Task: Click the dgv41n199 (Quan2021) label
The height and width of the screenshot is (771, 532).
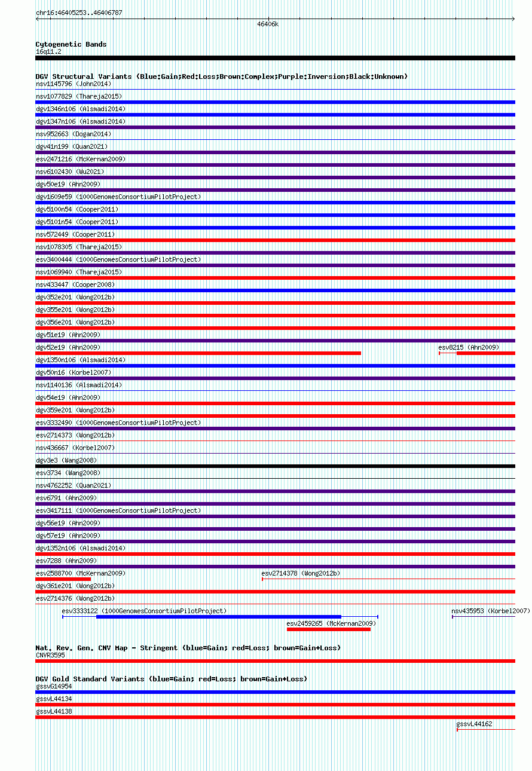Action: pyautogui.click(x=72, y=146)
